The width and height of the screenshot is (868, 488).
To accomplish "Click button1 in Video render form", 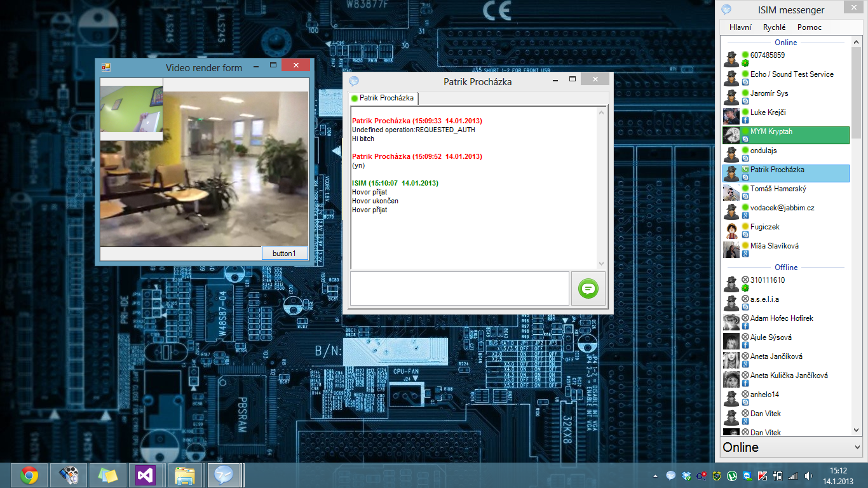I will pyautogui.click(x=285, y=254).
